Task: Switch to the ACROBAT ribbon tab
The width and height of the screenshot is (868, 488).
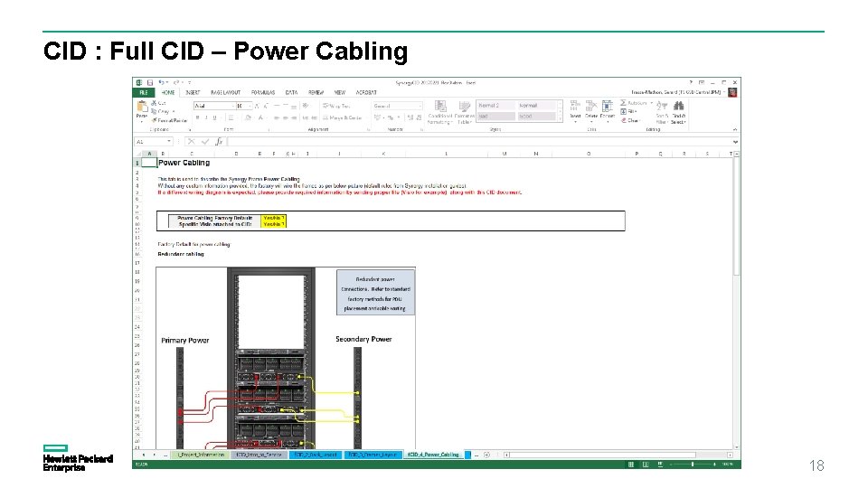Action: [366, 92]
